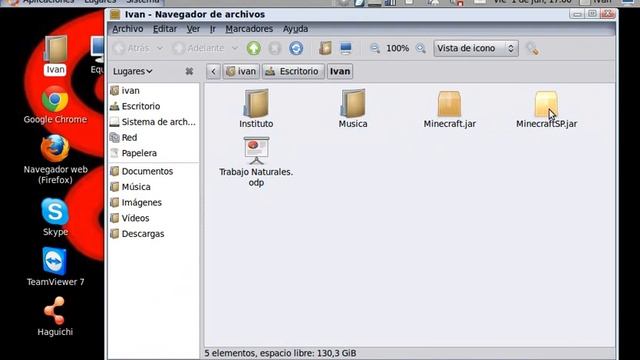Screen dimensions: 640x360
Task: Click the 100% zoom level label
Action: (398, 48)
